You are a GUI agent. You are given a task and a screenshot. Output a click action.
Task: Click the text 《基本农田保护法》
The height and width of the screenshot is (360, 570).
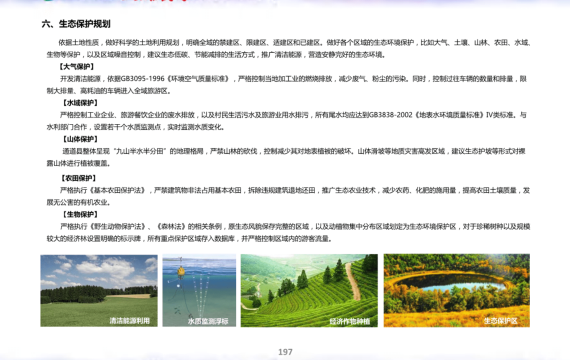[x=118, y=190]
